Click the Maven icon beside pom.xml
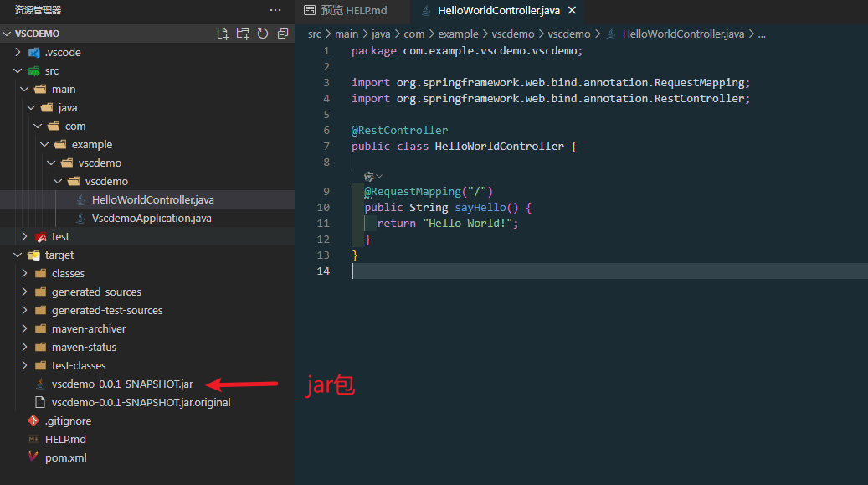 coord(33,457)
